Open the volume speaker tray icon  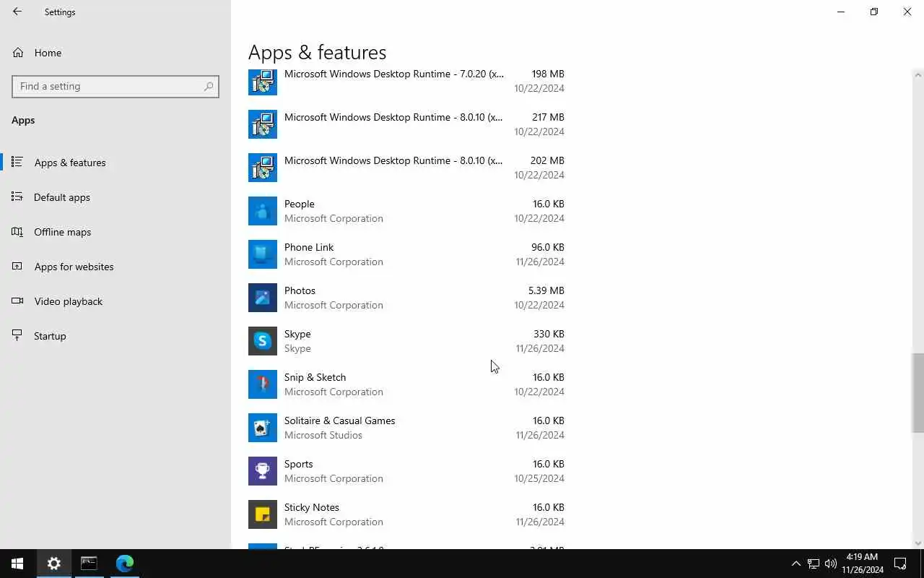(x=830, y=564)
